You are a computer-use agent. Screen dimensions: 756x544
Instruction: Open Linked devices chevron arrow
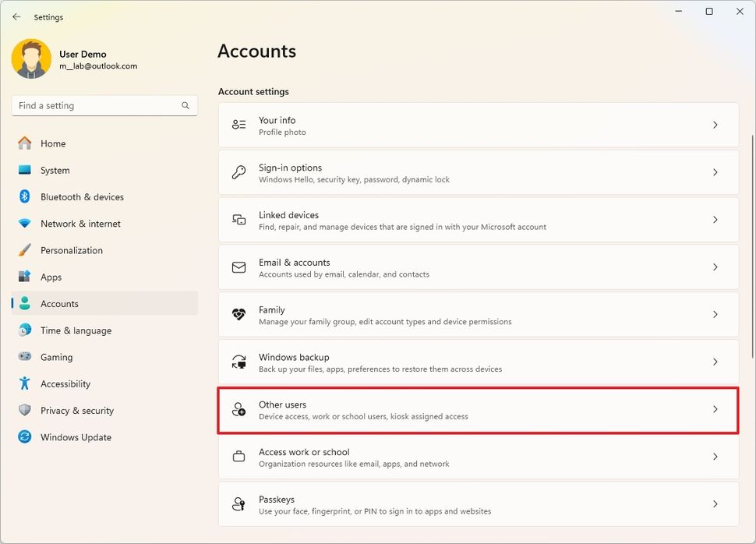click(x=715, y=220)
